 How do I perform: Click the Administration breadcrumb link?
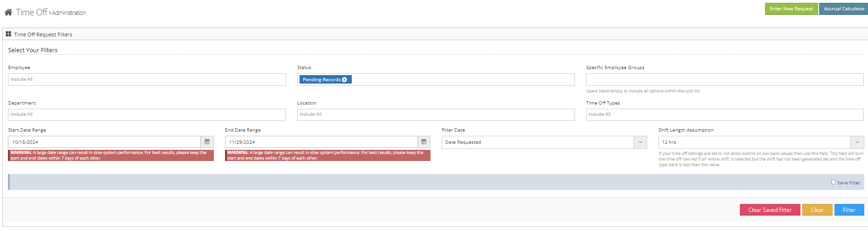[x=69, y=13]
